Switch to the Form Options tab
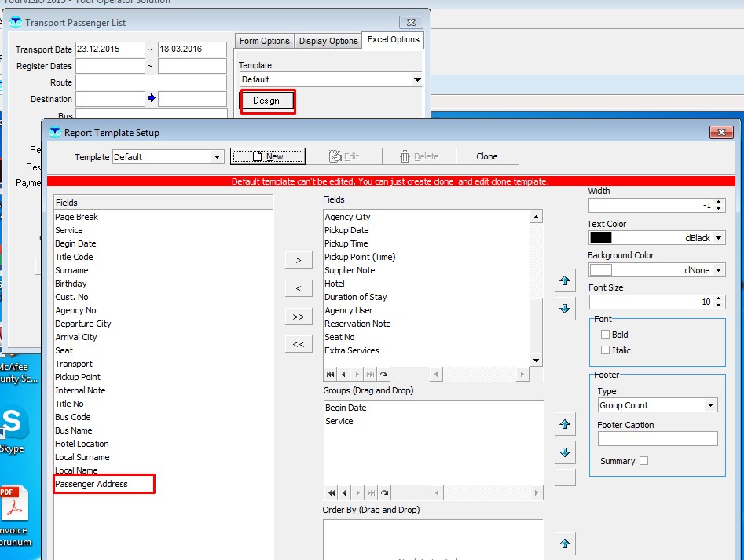The height and width of the screenshot is (560, 744). coord(264,41)
